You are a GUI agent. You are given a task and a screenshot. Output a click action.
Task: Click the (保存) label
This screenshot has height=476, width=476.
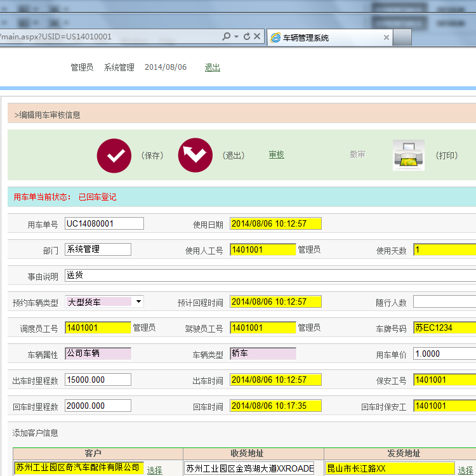point(152,155)
